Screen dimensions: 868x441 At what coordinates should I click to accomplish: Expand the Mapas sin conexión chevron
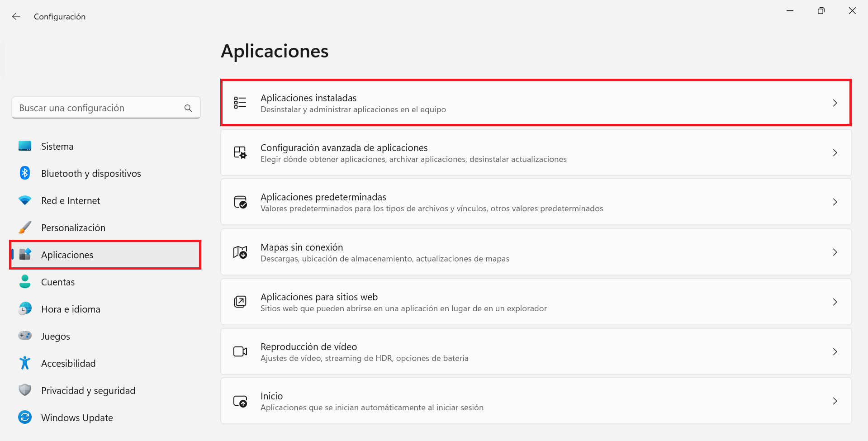coord(835,252)
